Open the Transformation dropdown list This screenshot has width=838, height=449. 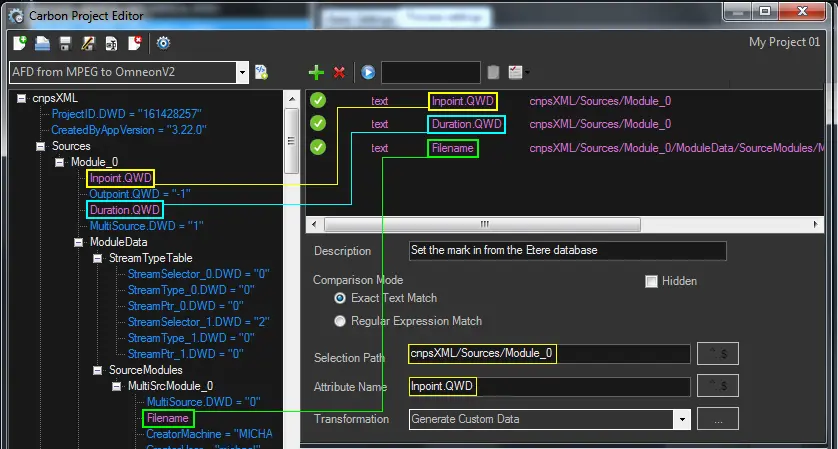click(682, 419)
